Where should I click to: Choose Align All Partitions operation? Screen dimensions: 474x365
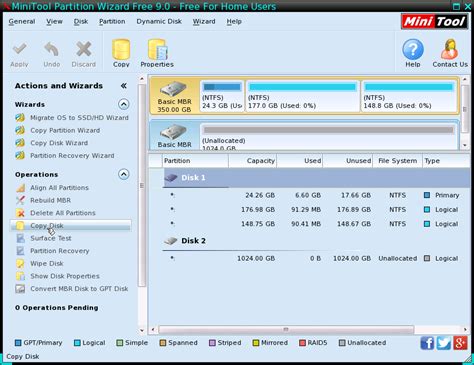pyautogui.click(x=59, y=188)
